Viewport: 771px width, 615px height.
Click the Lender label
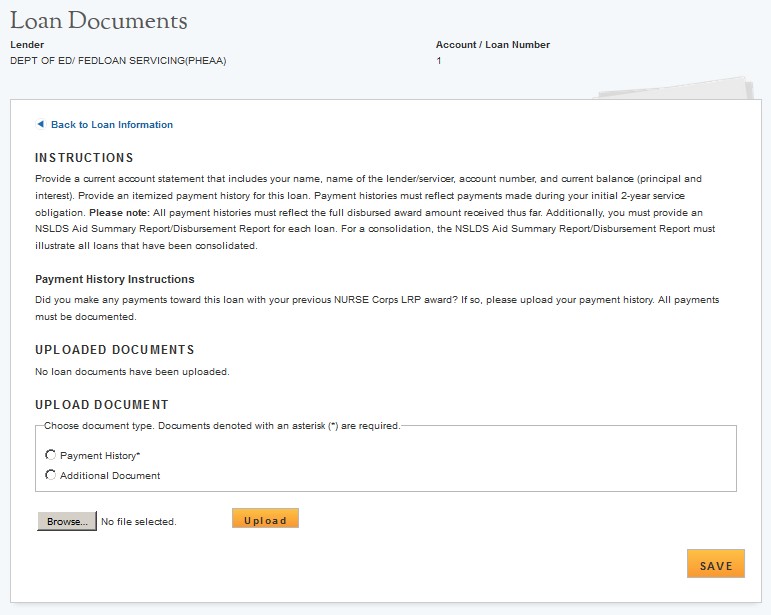tap(27, 45)
